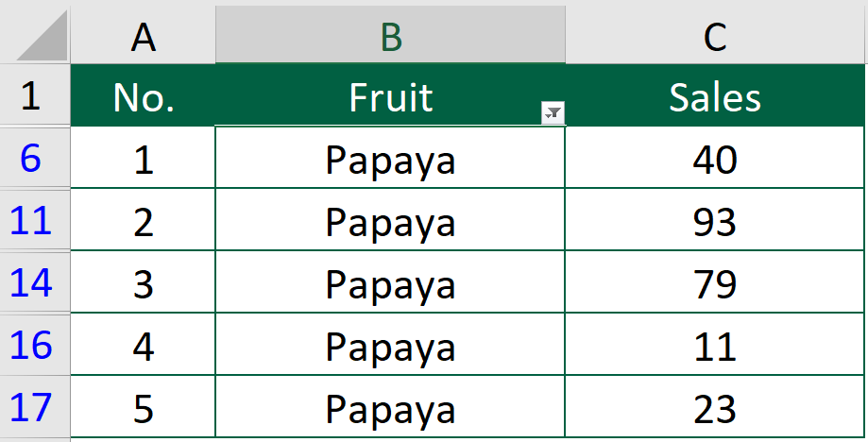Select column B header
Image resolution: width=868 pixels, height=442 pixels.
pyautogui.click(x=390, y=34)
